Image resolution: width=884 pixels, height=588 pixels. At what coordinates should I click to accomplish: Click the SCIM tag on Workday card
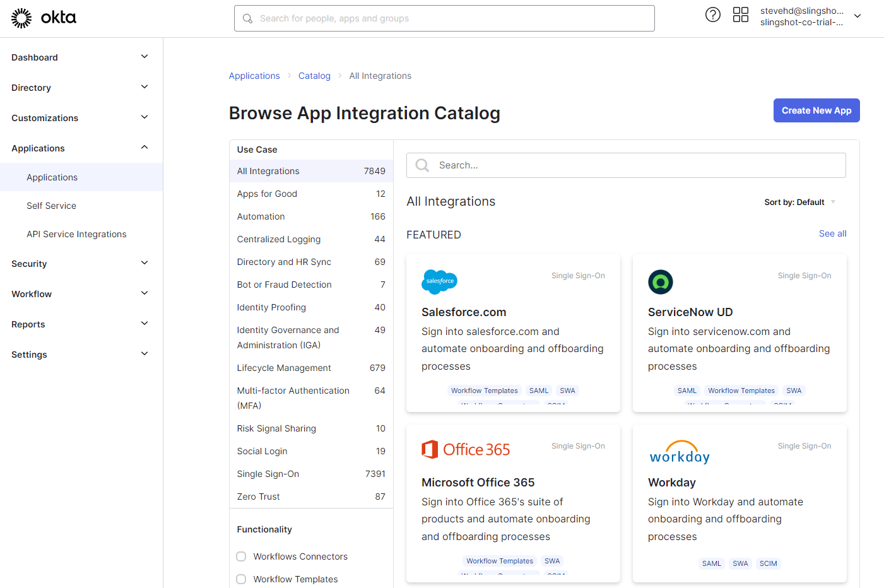click(769, 563)
